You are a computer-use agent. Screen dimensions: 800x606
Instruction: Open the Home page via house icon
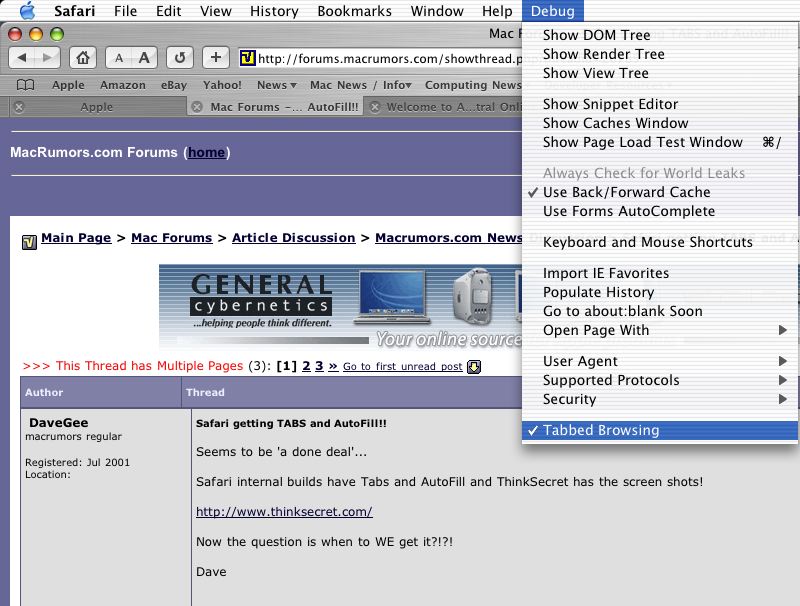(x=83, y=58)
